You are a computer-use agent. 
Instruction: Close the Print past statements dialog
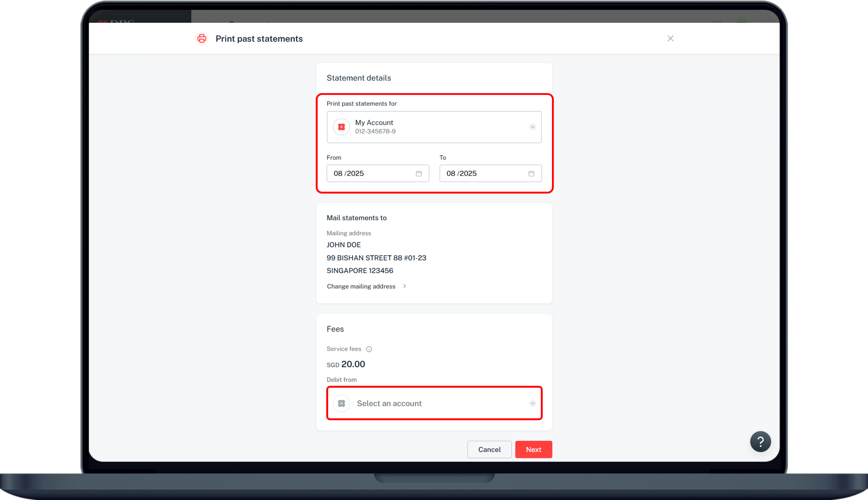point(670,39)
